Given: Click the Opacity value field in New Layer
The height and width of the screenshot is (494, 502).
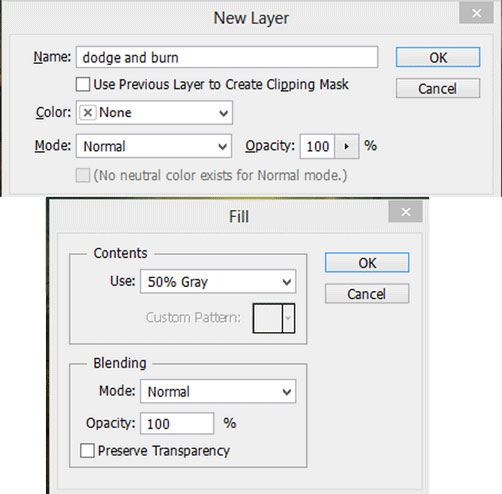Looking at the screenshot, I should coord(317,146).
